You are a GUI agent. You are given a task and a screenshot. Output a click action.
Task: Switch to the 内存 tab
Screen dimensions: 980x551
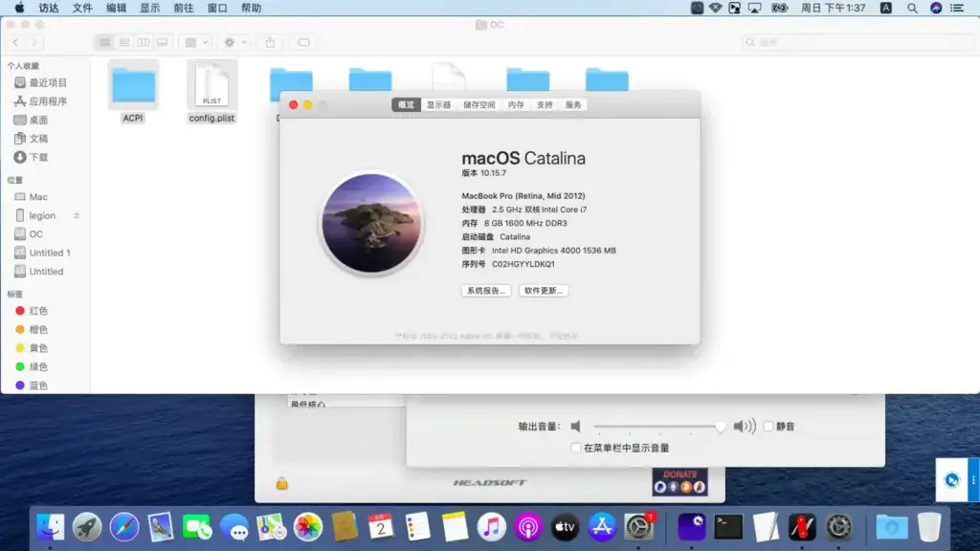pyautogui.click(x=516, y=105)
